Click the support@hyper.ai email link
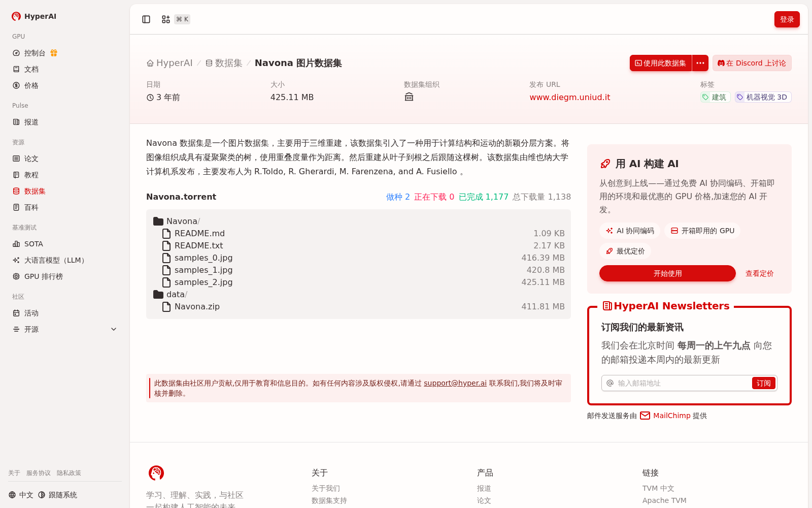The height and width of the screenshot is (508, 812). 455,383
